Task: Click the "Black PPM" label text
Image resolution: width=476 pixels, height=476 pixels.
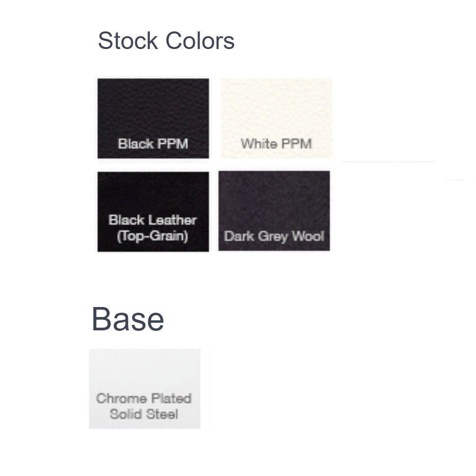Action: click(153, 144)
